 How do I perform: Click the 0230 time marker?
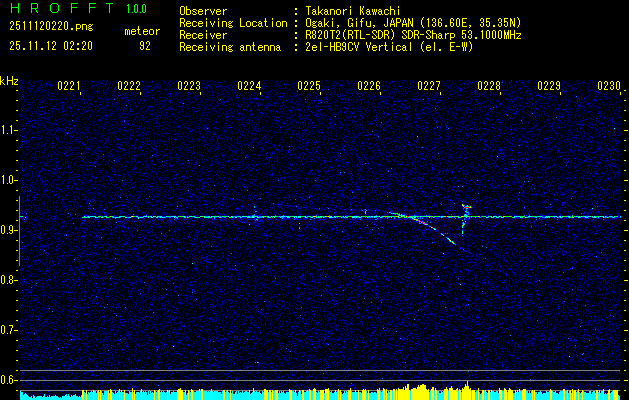(x=609, y=86)
